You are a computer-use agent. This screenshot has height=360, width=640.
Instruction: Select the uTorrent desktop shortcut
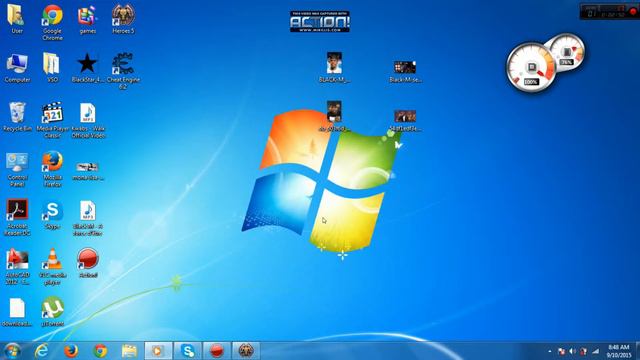(x=52, y=312)
